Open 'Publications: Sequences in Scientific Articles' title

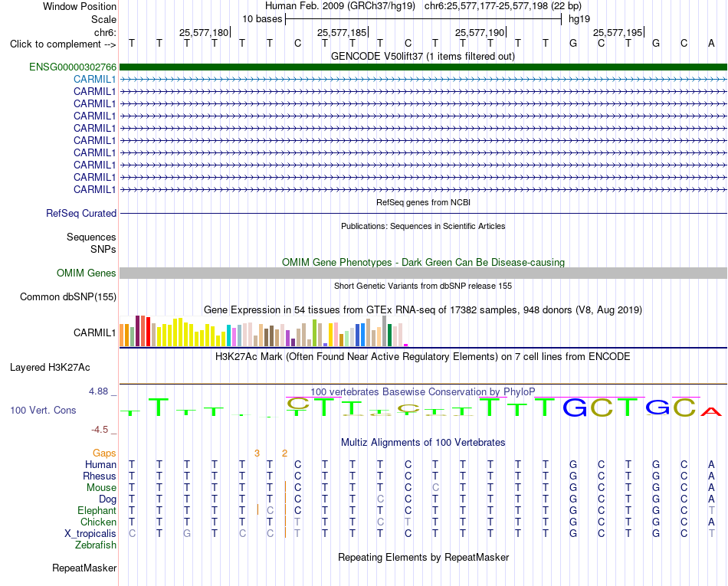click(x=423, y=226)
